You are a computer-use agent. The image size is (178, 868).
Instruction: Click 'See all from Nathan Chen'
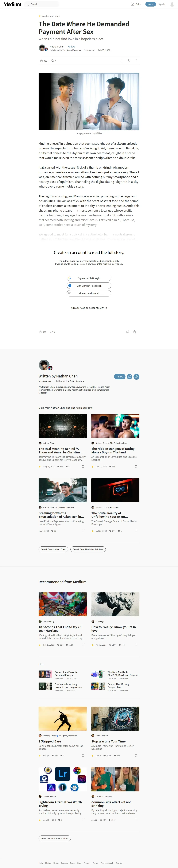(53, 549)
